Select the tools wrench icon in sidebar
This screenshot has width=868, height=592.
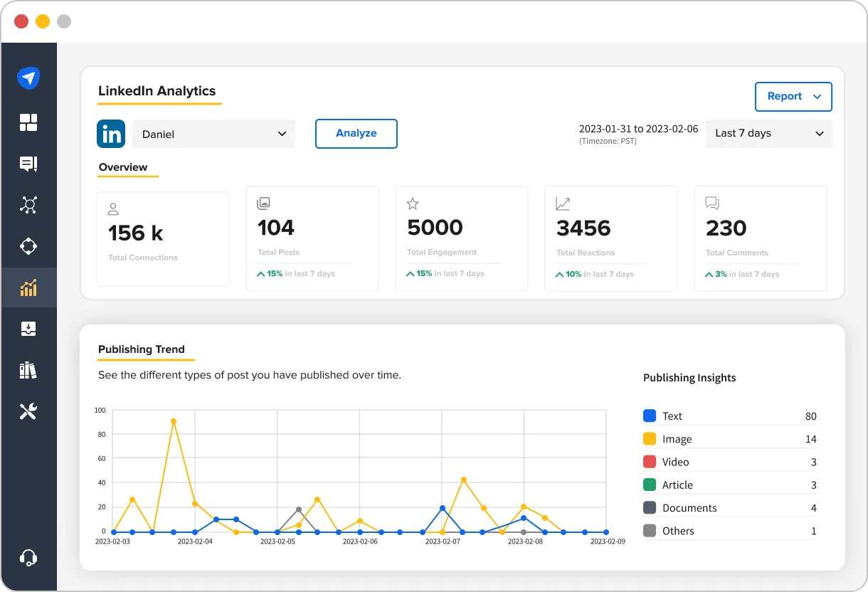[28, 411]
